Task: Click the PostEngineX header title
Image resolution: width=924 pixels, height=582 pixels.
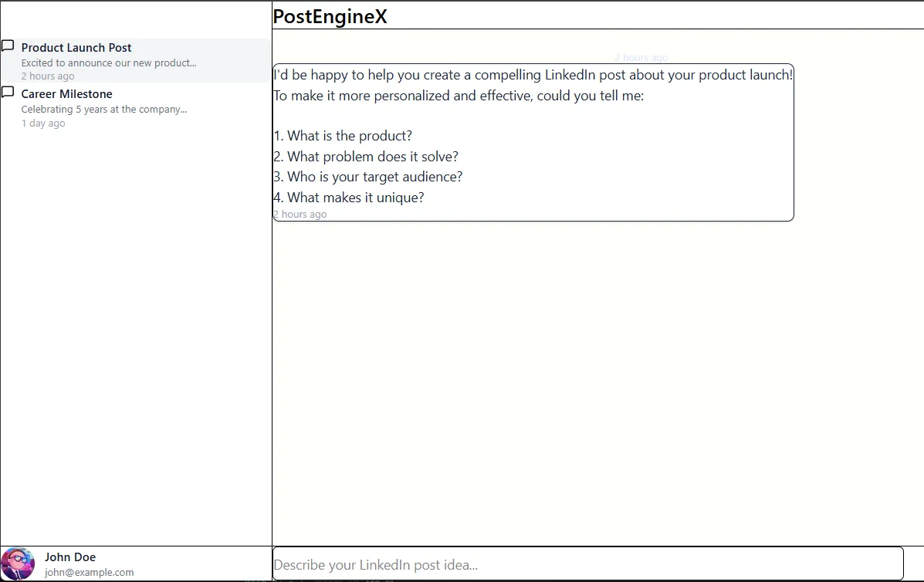Action: point(330,17)
